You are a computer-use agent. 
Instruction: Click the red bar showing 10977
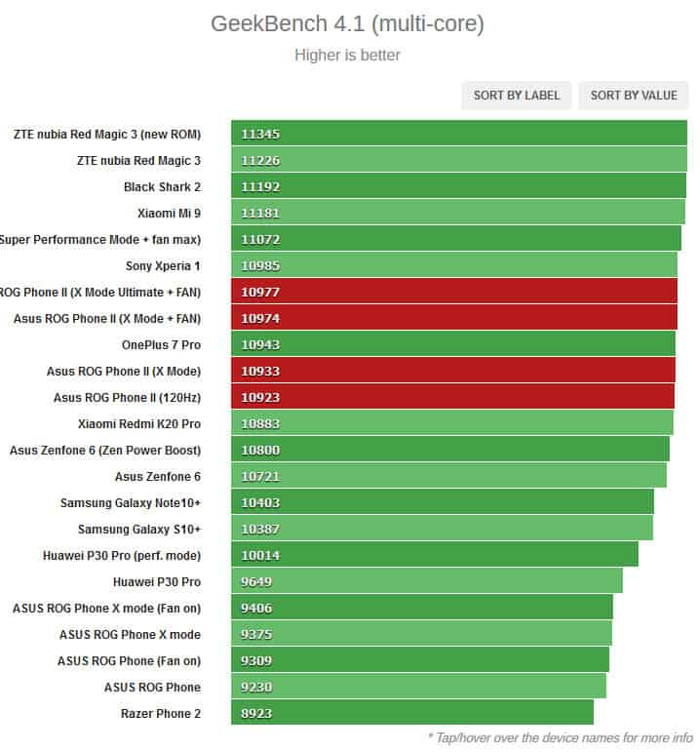(453, 292)
